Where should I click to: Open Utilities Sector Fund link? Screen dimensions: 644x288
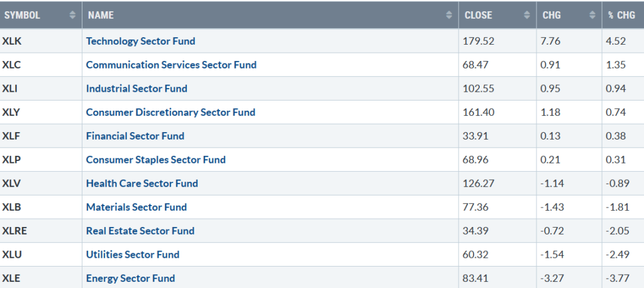tap(133, 255)
